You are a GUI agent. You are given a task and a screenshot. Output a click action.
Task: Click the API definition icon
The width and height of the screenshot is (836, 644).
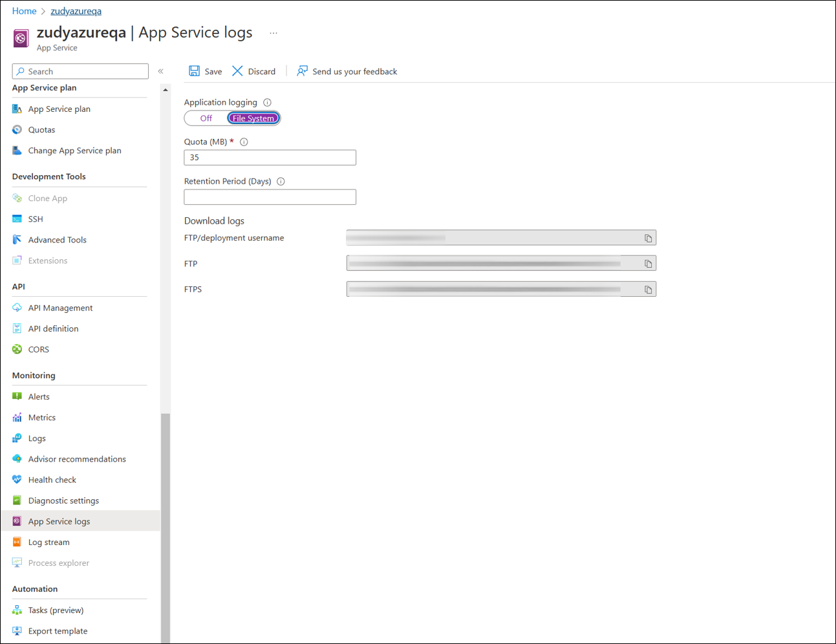tap(17, 328)
